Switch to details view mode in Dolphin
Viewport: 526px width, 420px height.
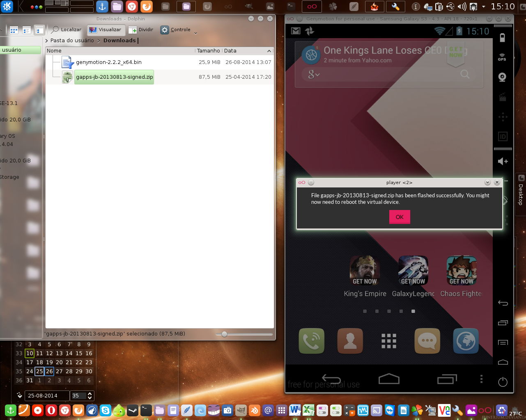click(39, 30)
